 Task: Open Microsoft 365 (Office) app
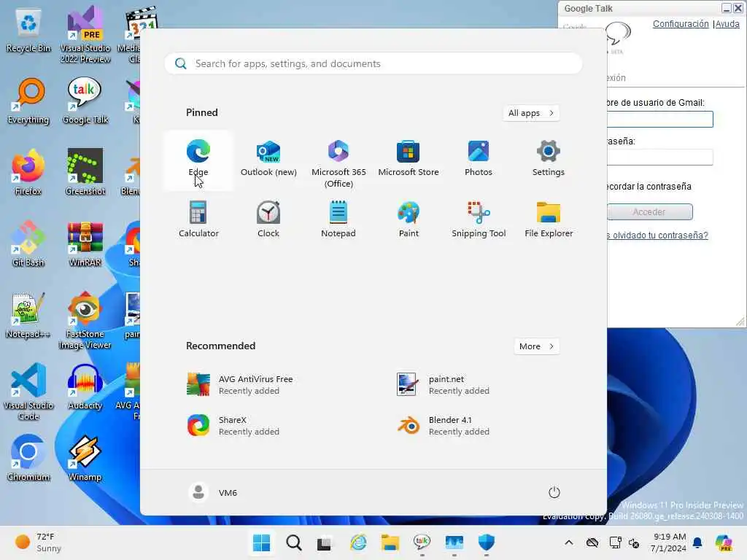coord(338,162)
